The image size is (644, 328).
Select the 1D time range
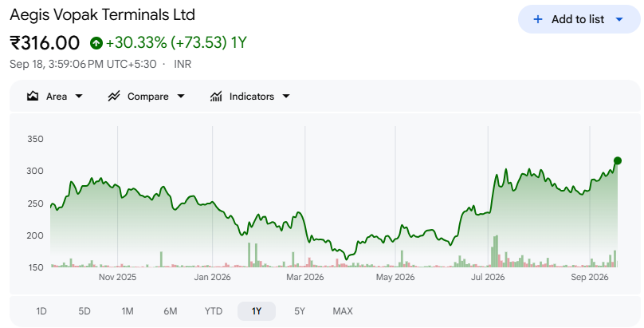coord(41,311)
